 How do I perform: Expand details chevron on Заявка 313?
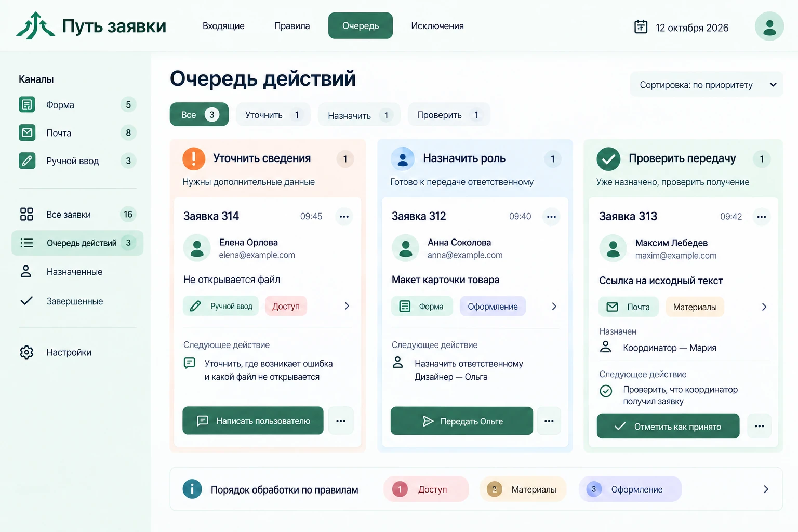click(764, 307)
